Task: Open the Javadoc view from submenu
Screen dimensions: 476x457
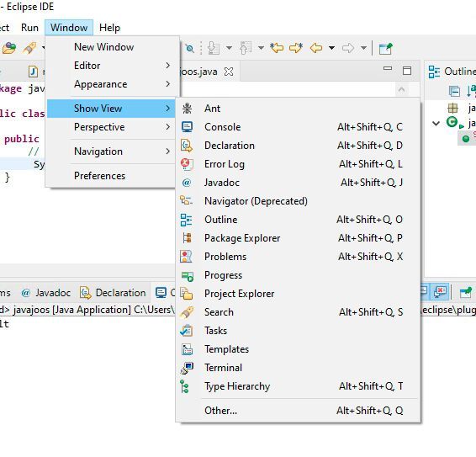Action: [x=298, y=183]
